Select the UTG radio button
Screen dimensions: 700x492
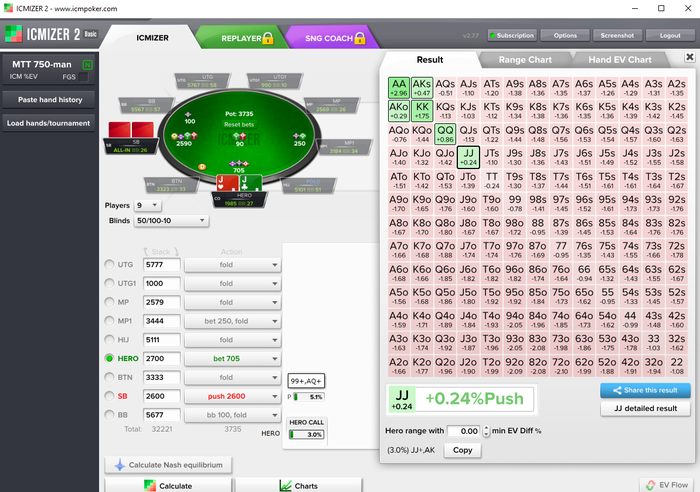109,264
